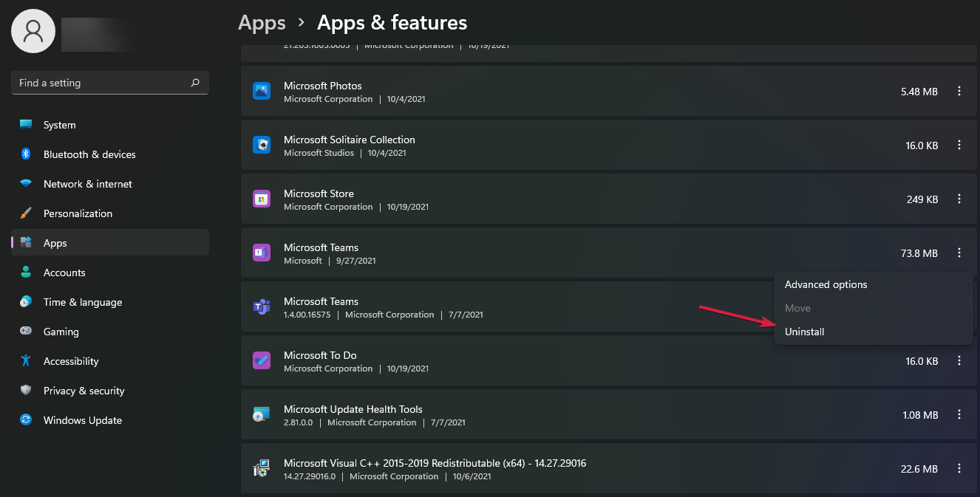This screenshot has height=497, width=980.
Task: Open three-dot menu for Microsoft To Do
Action: coord(959,361)
